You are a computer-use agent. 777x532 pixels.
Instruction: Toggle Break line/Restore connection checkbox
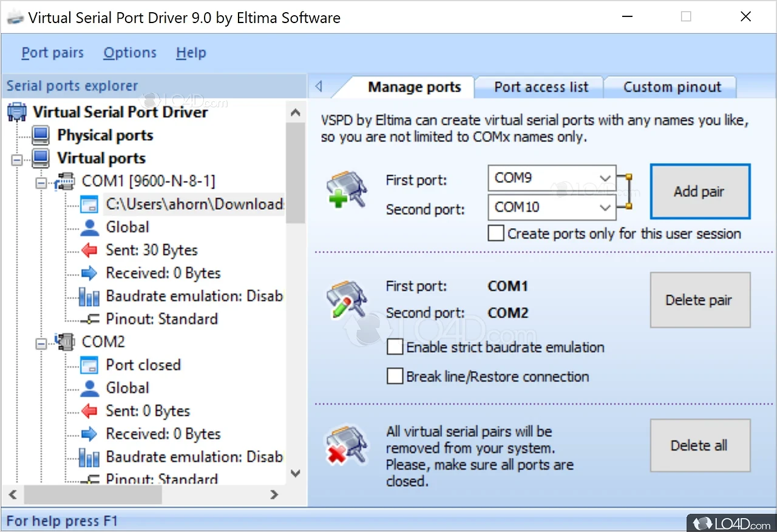click(395, 377)
